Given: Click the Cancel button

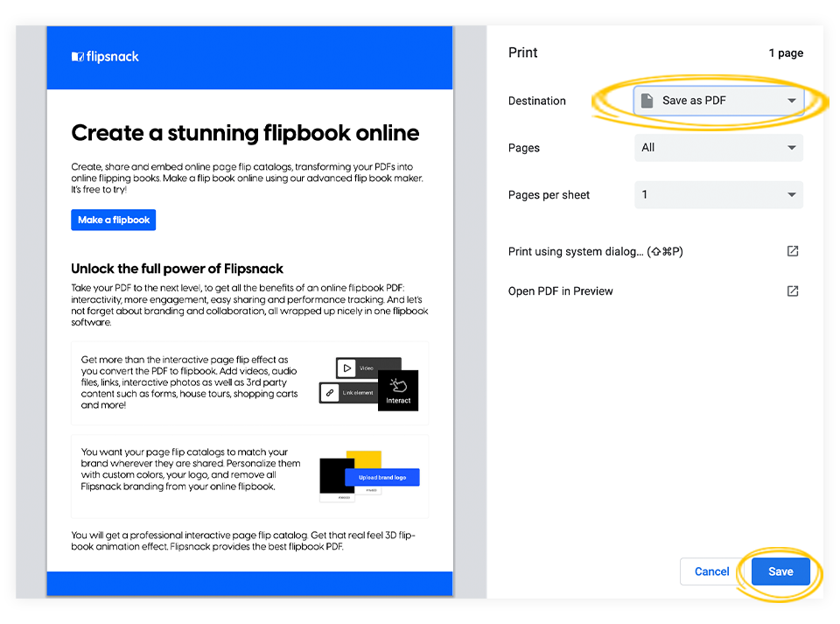Looking at the screenshot, I should click(x=710, y=571).
